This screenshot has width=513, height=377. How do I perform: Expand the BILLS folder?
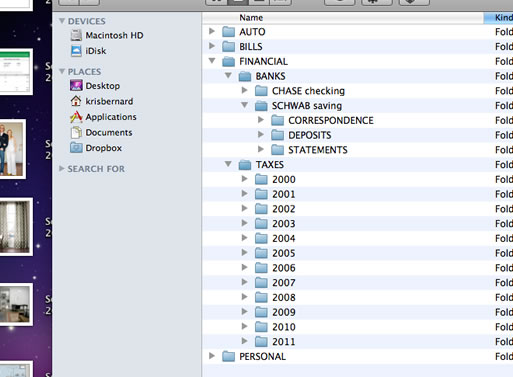click(x=212, y=46)
